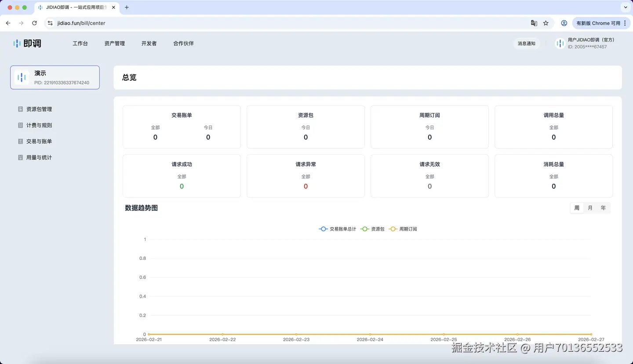Screen dimensions: 633x364
Task: Select 资源包管理 sidebar menu label
Action: 39,109
